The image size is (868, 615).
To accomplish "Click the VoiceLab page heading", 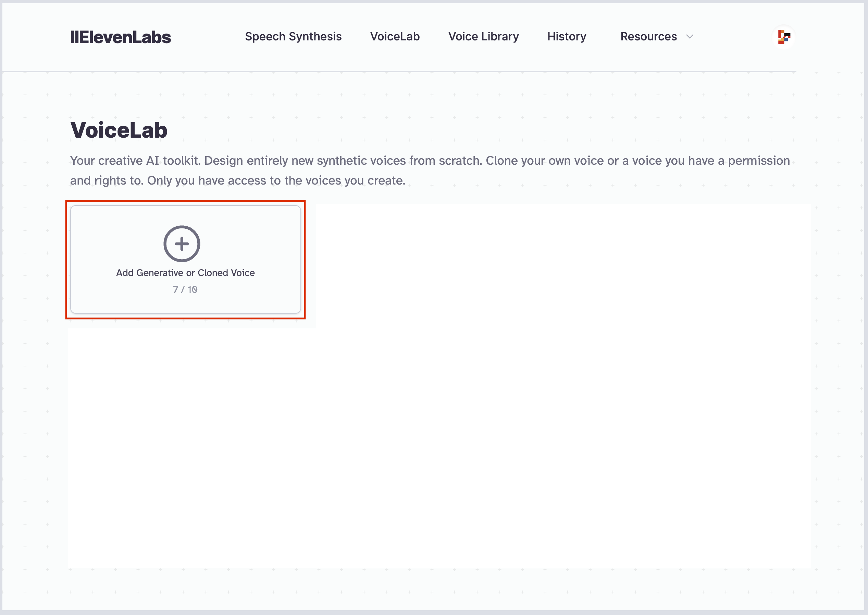I will (x=119, y=130).
